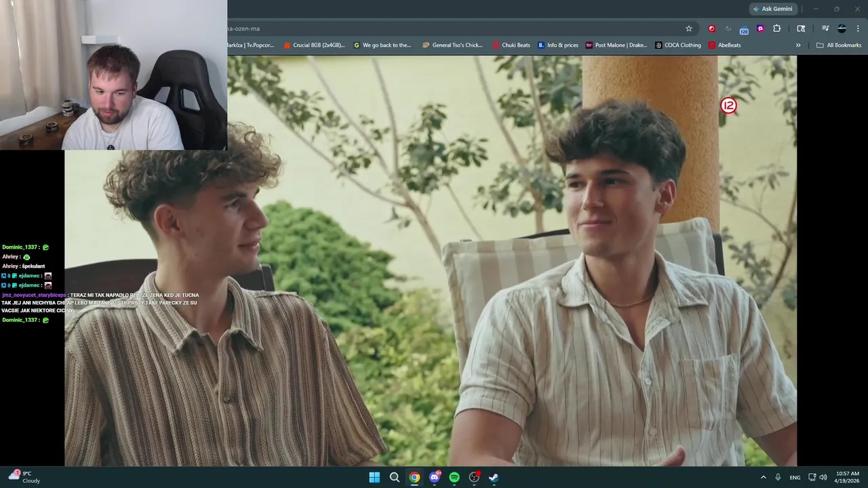Open Chrome tab search icon
This screenshot has height=488, width=868.
[801, 28]
